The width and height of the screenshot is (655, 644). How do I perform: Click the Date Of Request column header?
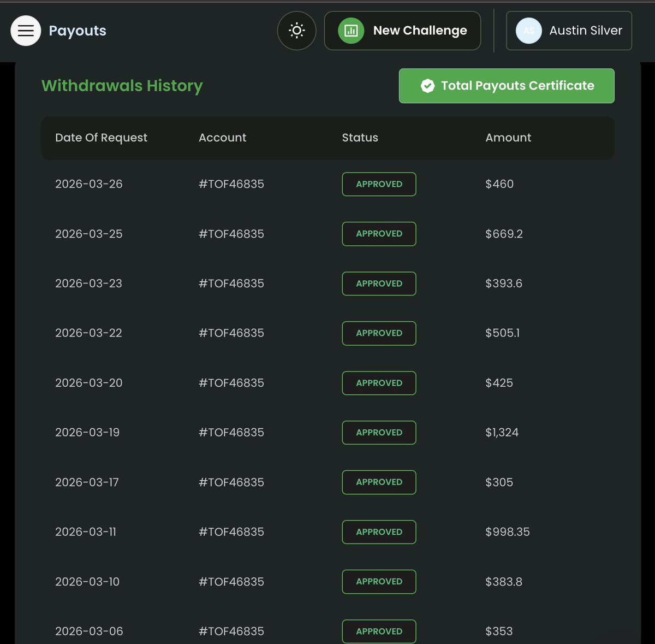101,138
